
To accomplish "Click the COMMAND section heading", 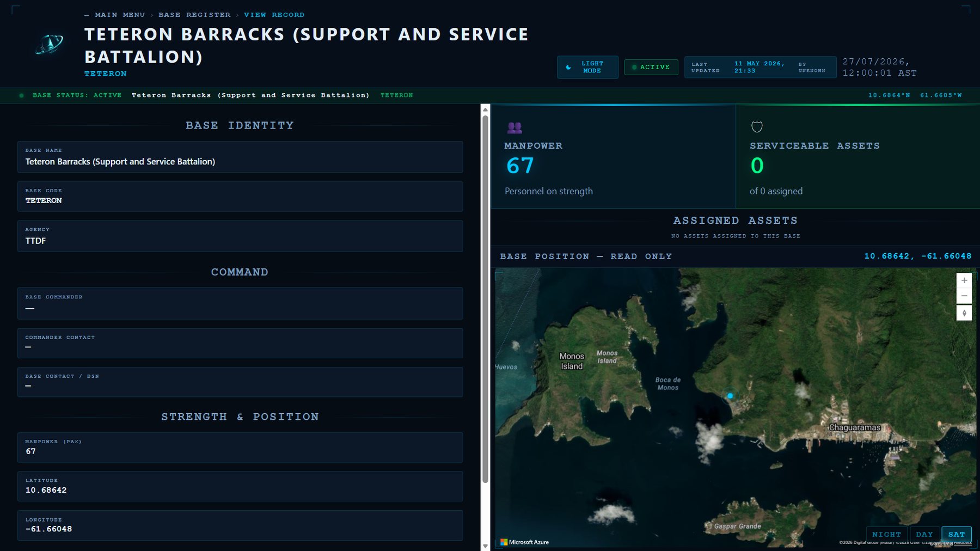I will pos(240,272).
